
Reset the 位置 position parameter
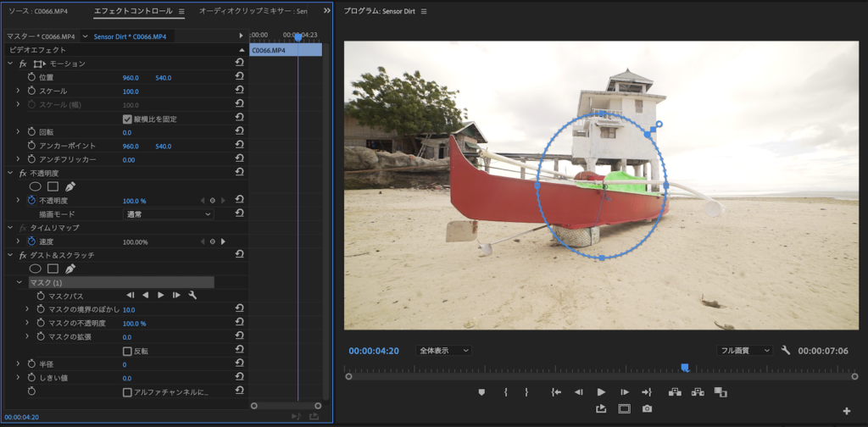click(239, 77)
